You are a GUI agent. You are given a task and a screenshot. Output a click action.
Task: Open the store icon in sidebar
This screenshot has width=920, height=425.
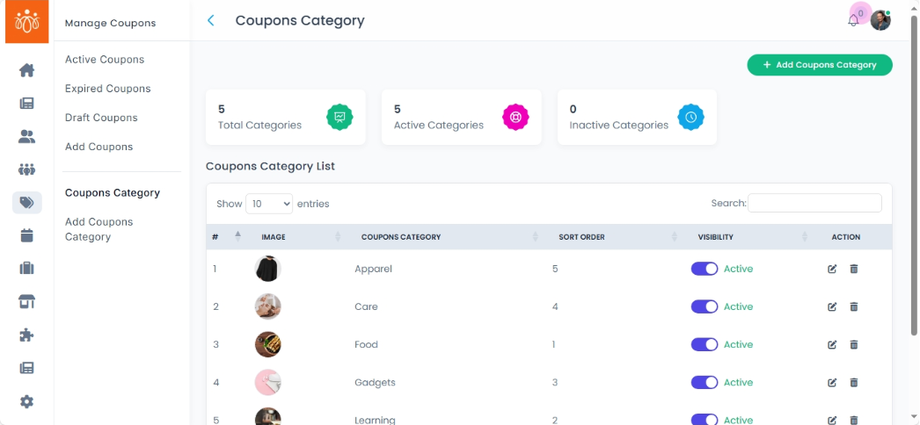click(27, 302)
